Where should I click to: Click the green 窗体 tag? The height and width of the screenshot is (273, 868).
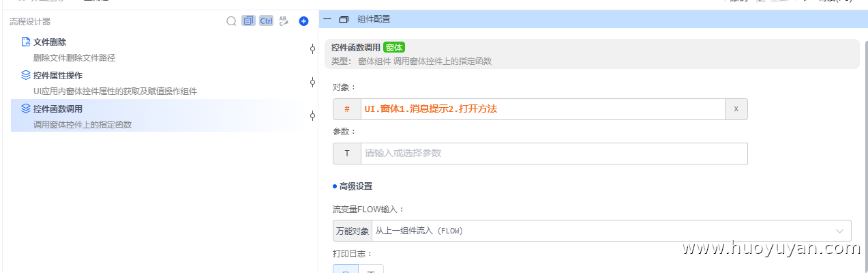tap(394, 48)
